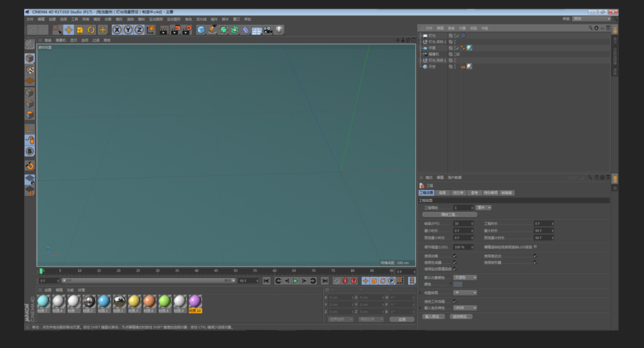The height and width of the screenshot is (348, 644).
Task: Select the Rotate tool icon
Action: [x=91, y=30]
